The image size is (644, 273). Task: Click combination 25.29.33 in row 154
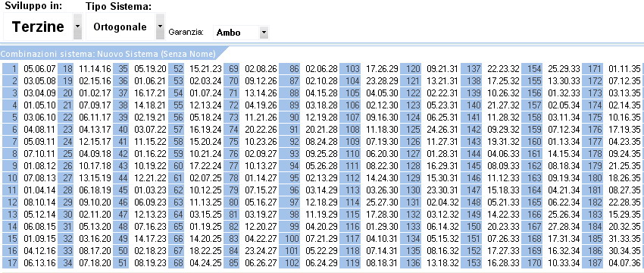(x=564, y=69)
